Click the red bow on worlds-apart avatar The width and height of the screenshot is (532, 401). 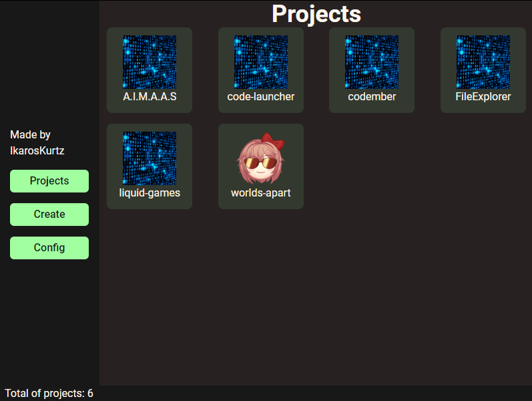point(273,141)
